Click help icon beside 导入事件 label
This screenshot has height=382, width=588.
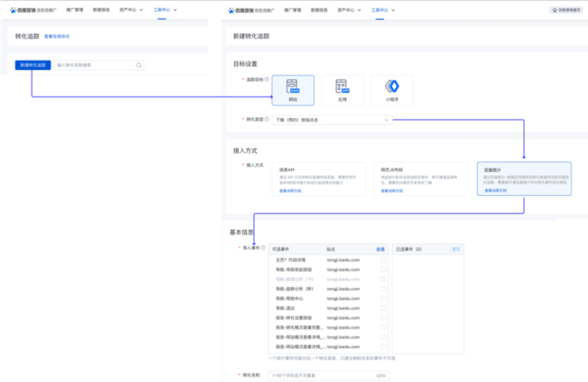click(263, 248)
